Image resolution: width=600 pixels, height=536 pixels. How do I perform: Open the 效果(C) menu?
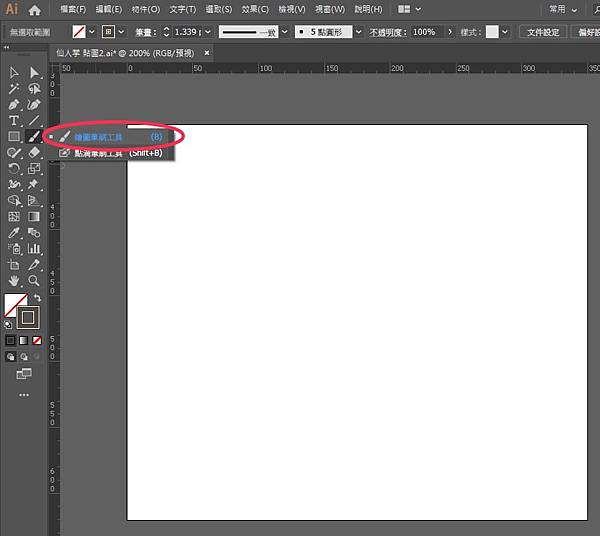point(255,9)
